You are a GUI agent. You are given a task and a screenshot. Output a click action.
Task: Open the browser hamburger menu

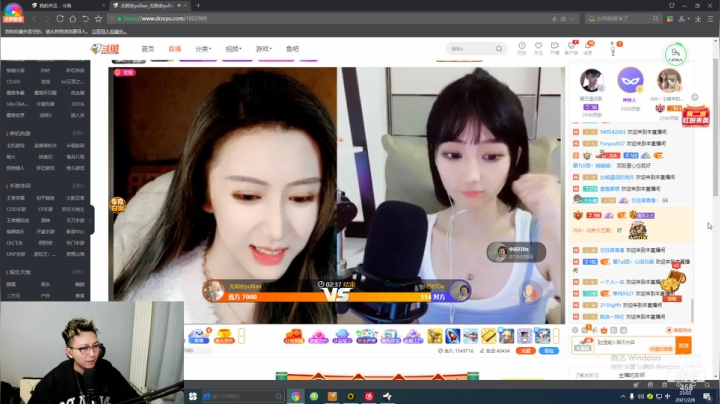pyautogui.click(x=710, y=19)
